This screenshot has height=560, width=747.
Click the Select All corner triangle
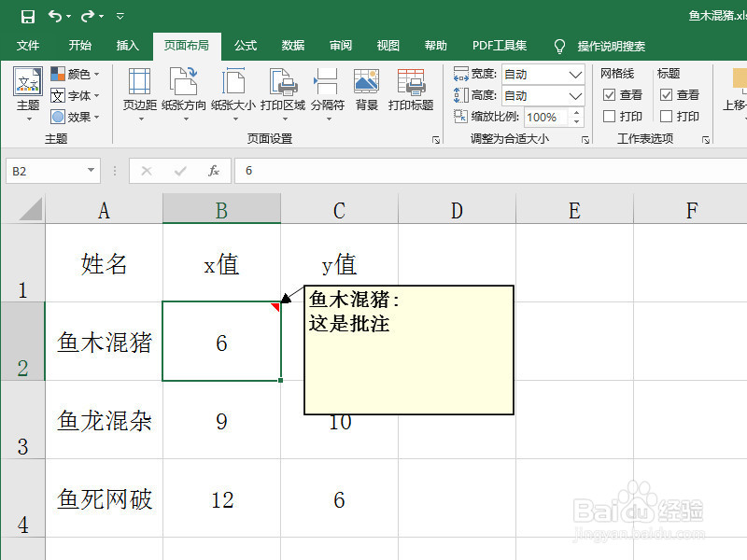[31, 210]
